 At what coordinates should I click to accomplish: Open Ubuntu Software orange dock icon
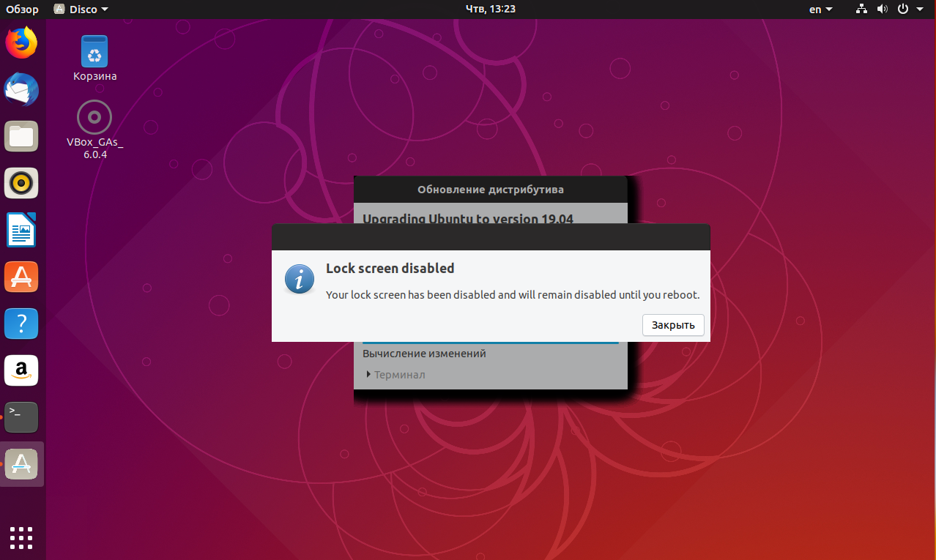click(x=21, y=277)
